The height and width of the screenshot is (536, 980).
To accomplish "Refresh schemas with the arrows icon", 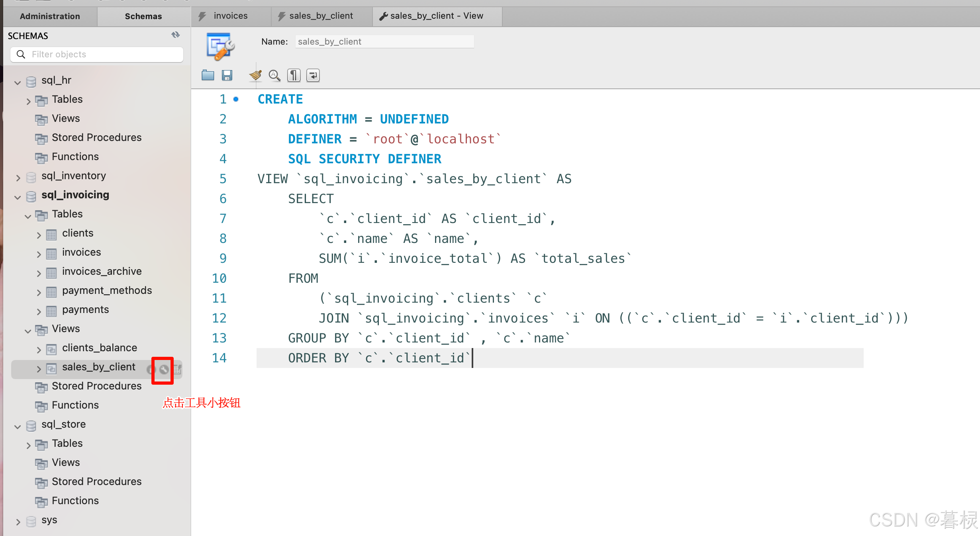I will 175,35.
